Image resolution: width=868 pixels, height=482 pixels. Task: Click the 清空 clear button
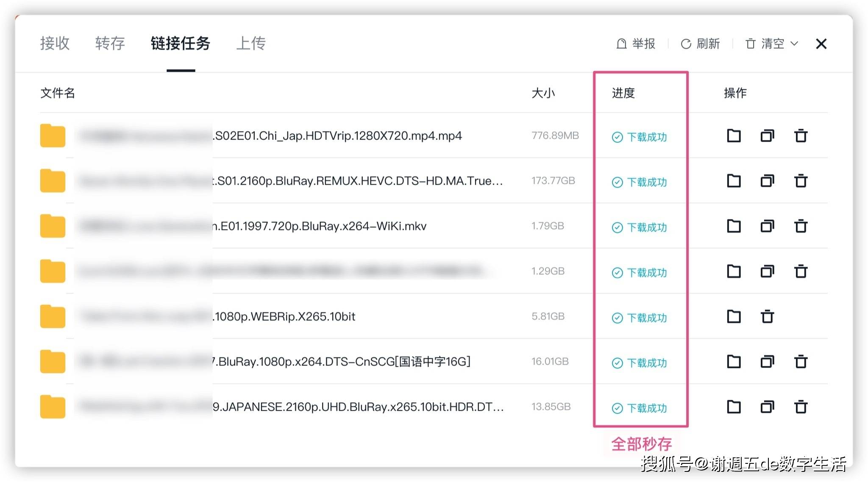[x=765, y=44]
